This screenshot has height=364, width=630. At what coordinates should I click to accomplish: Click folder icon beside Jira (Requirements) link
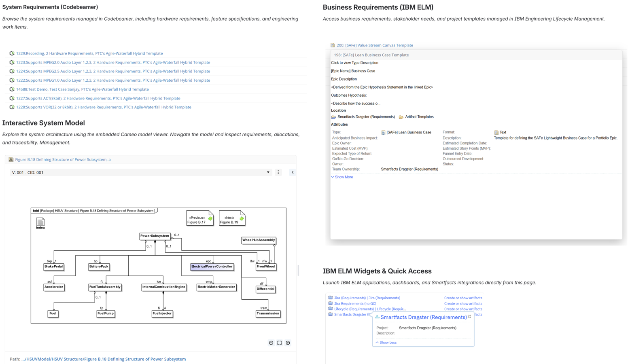coord(331,298)
